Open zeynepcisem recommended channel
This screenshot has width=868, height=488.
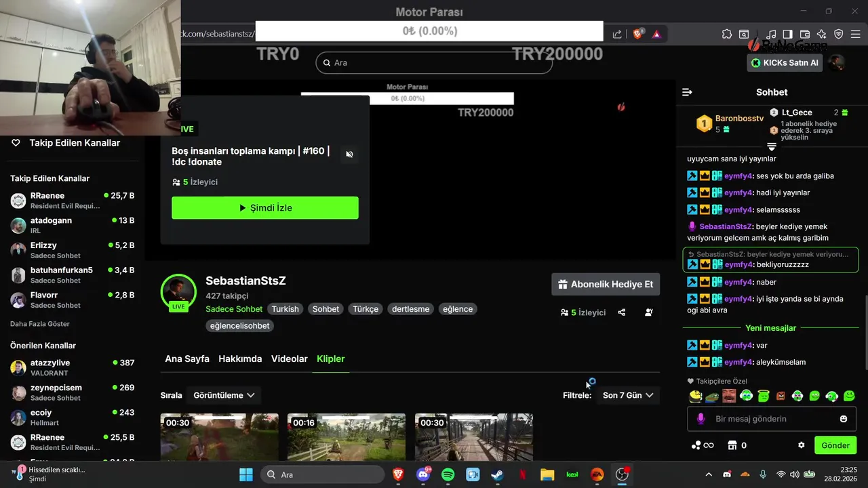73,392
